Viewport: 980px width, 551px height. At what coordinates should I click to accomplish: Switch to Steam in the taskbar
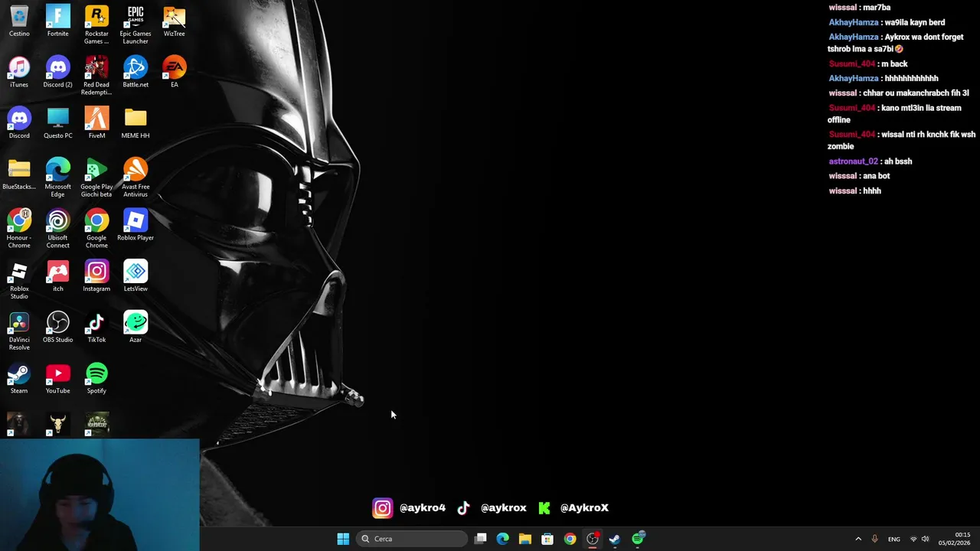(x=615, y=539)
